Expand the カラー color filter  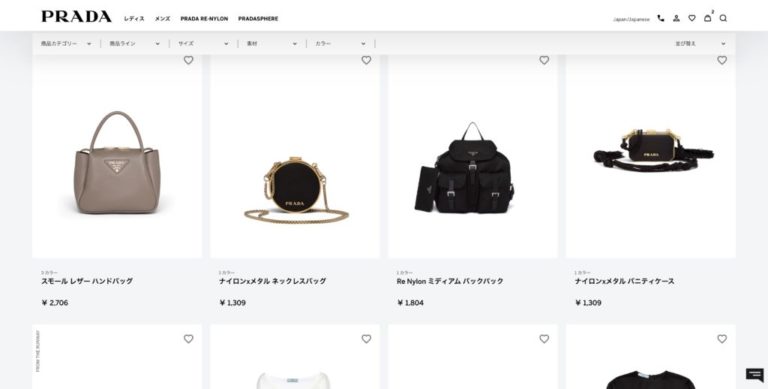coord(340,44)
